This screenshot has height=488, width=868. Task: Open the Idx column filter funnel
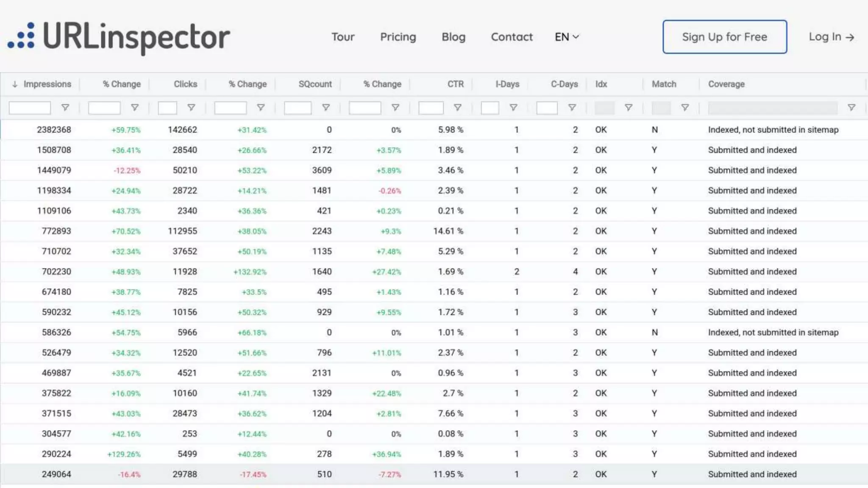point(629,108)
